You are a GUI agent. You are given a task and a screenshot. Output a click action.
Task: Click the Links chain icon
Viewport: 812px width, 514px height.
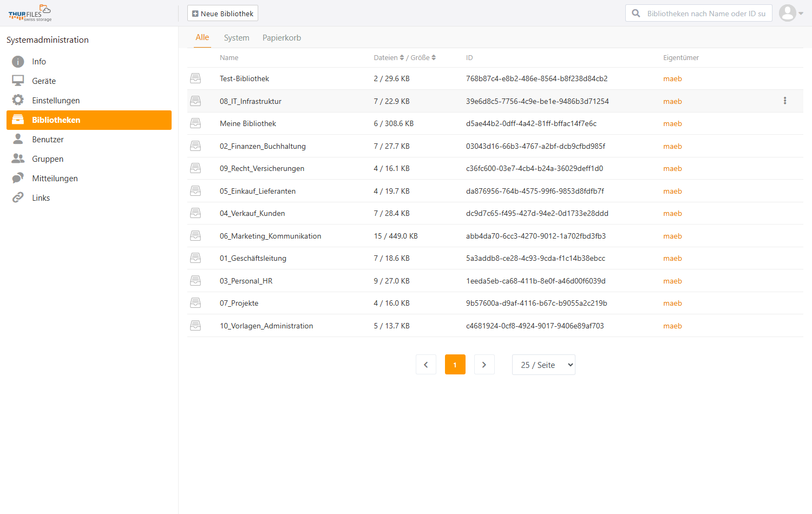(18, 197)
